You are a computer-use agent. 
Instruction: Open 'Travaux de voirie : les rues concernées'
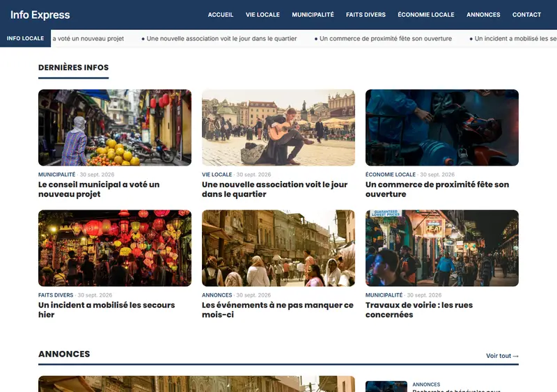point(419,310)
